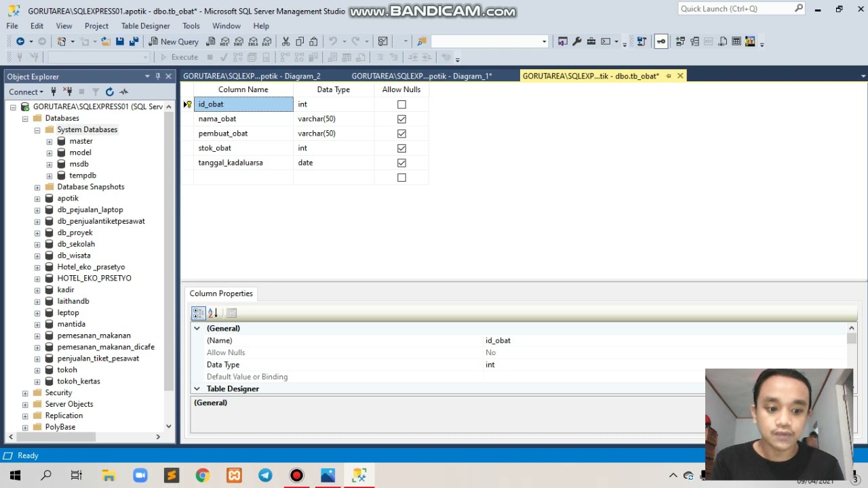Click the Save All icon

tap(134, 41)
